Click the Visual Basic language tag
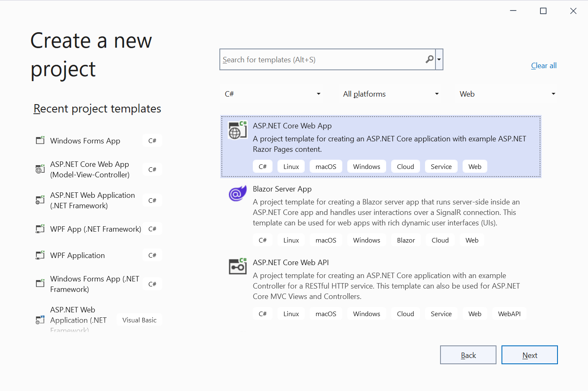Viewport: 588px width, 391px height. (x=139, y=320)
